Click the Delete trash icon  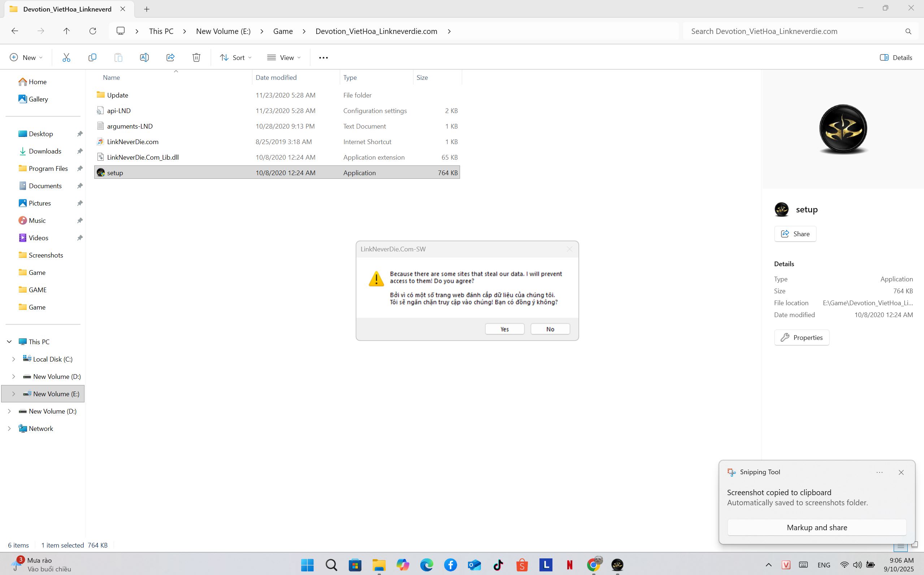pyautogui.click(x=196, y=57)
